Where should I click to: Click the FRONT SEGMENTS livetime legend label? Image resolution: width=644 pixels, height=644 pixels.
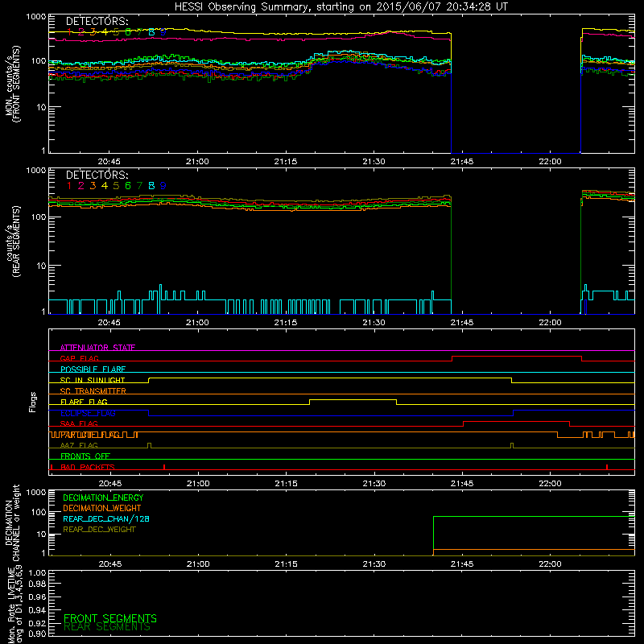point(110,618)
